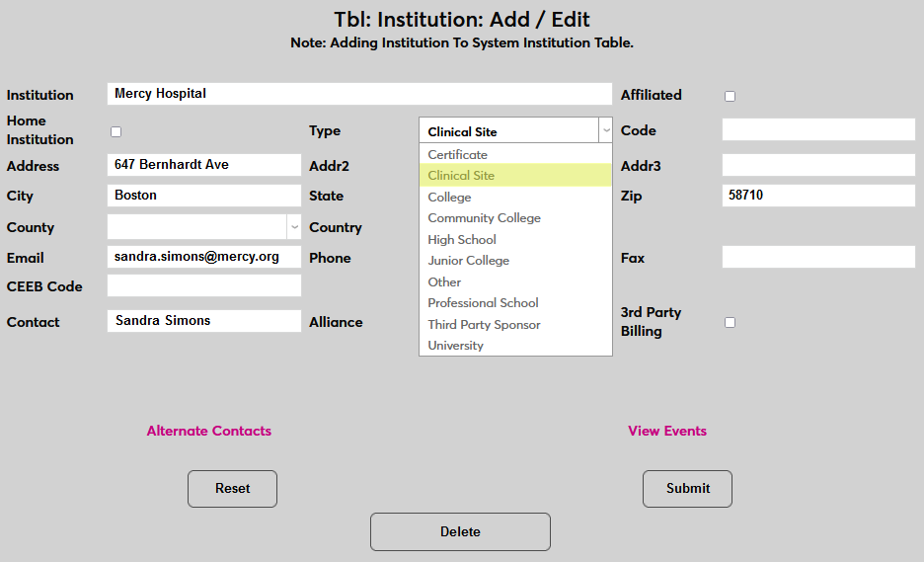Check the Affiliated checkbox
The image size is (924, 562).
[x=731, y=96]
